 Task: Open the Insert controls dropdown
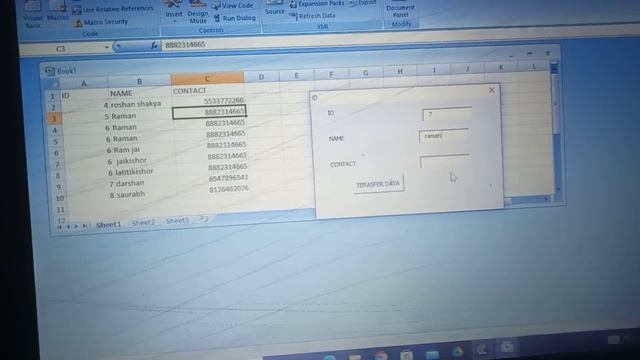pyautogui.click(x=173, y=10)
